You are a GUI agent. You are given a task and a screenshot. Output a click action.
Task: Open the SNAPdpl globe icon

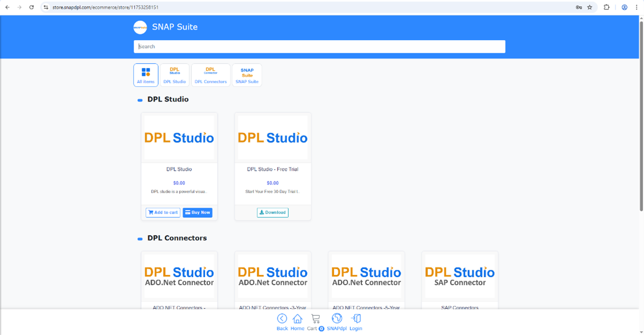[x=337, y=318]
